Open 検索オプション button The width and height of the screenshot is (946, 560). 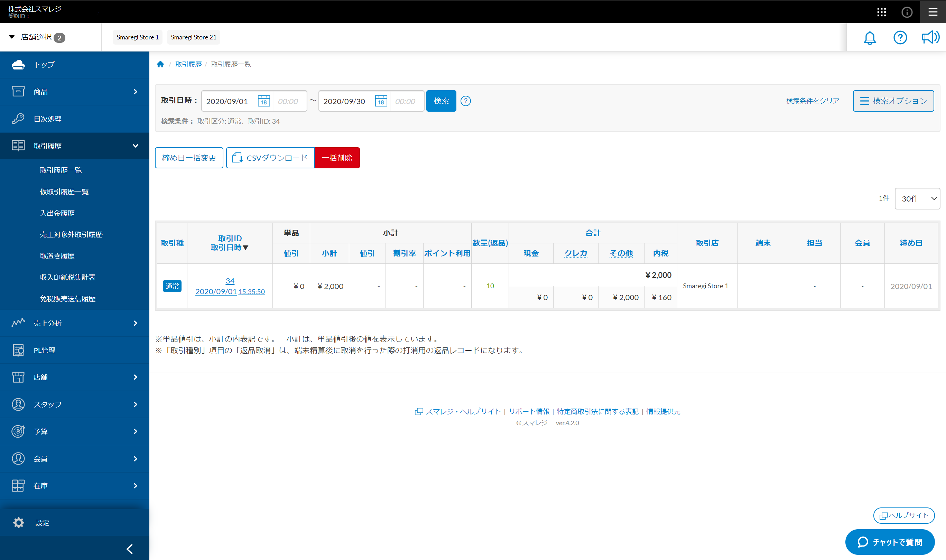[893, 101]
